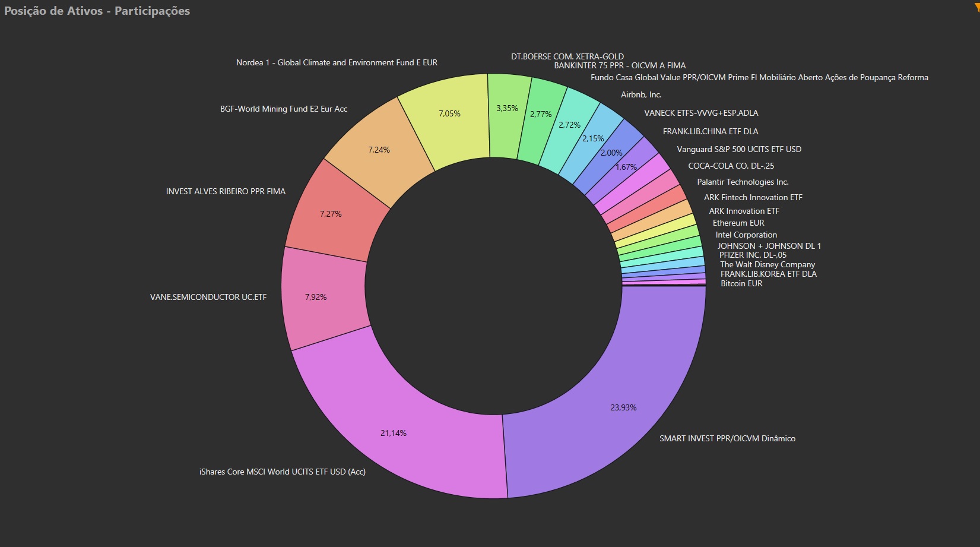Select the 'Fundo Casa Global Value PPR' label
The image size is (980, 547).
pos(759,77)
